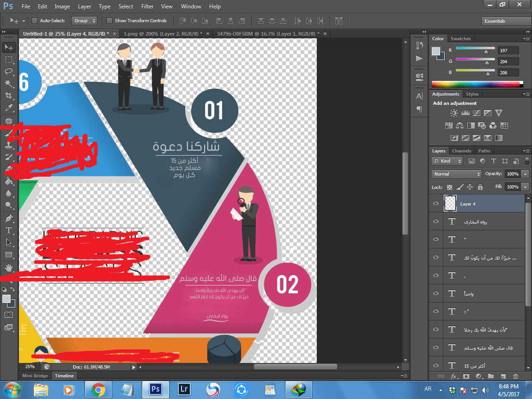Image resolution: width=532 pixels, height=399 pixels.
Task: Open the Normal blend mode dropdown
Action: [x=456, y=174]
